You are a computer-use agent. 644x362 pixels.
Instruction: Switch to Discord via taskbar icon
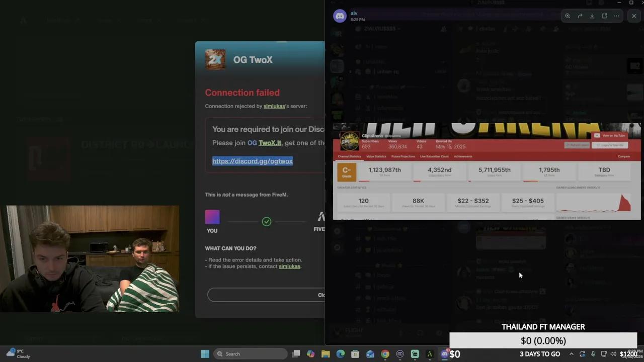tap(444, 354)
